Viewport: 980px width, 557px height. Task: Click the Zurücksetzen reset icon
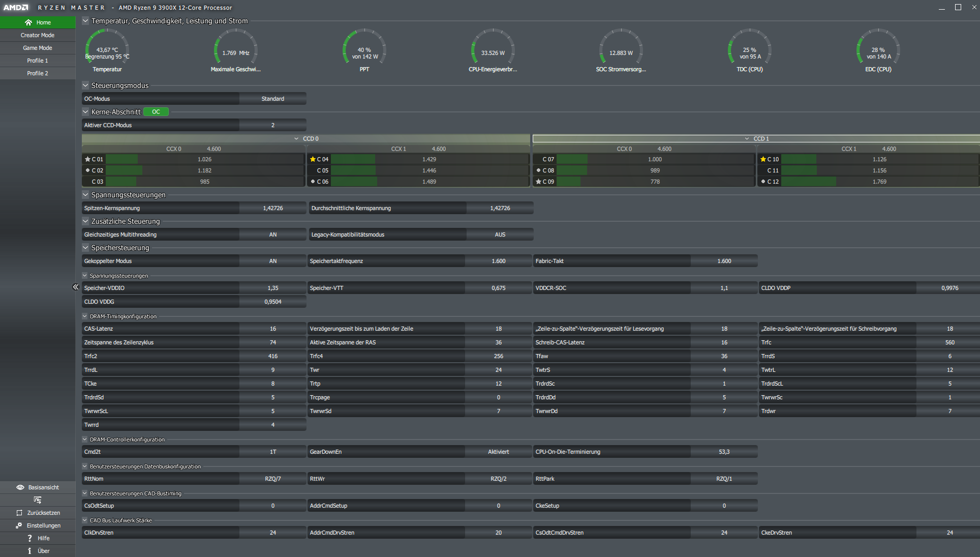(19, 513)
